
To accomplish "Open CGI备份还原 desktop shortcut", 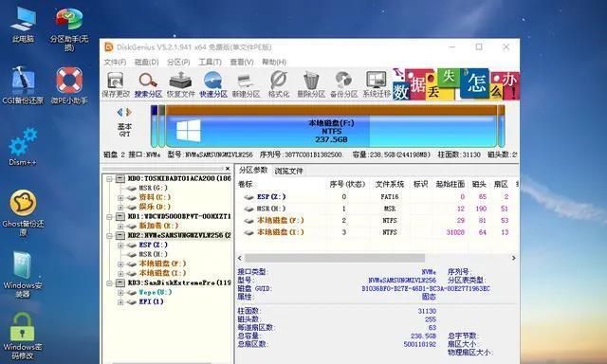I will tap(23, 85).
